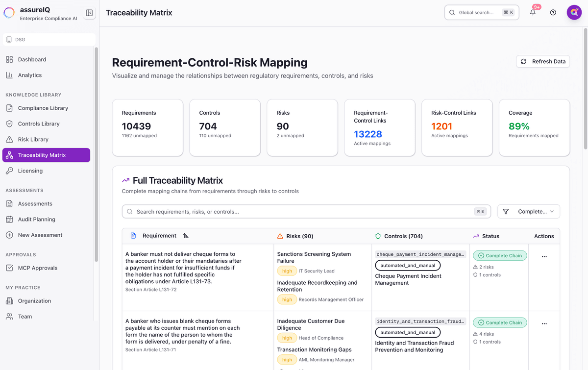Click Team people icon
The height and width of the screenshot is (370, 588).
coord(9,316)
